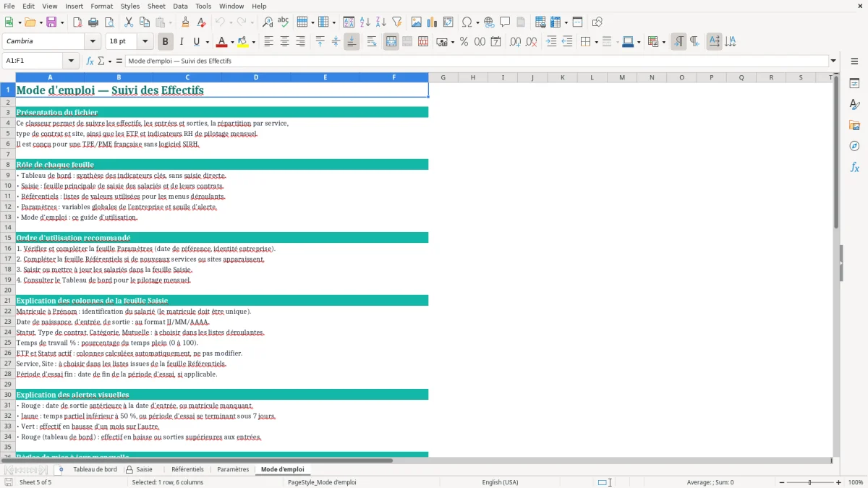Insert special character Omega icon

point(467,22)
